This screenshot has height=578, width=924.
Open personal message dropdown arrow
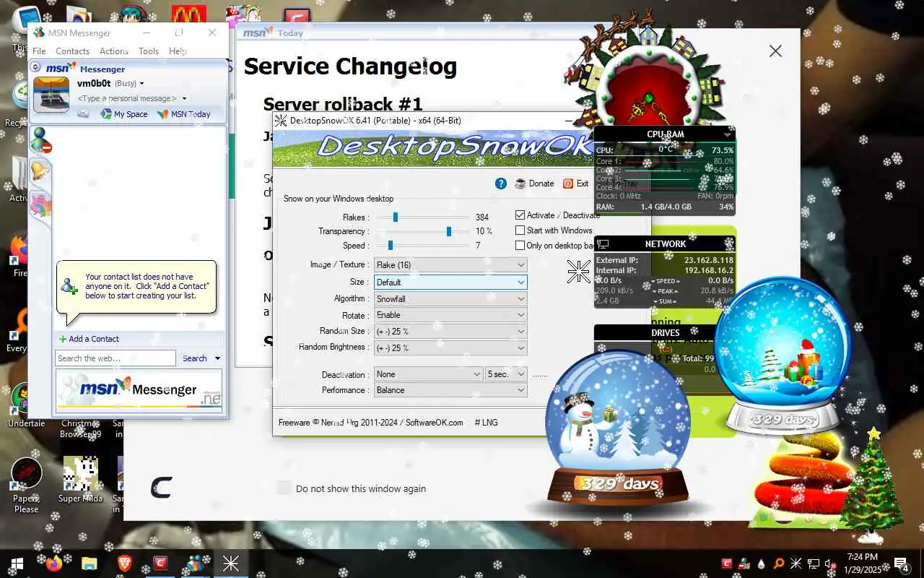tap(184, 98)
